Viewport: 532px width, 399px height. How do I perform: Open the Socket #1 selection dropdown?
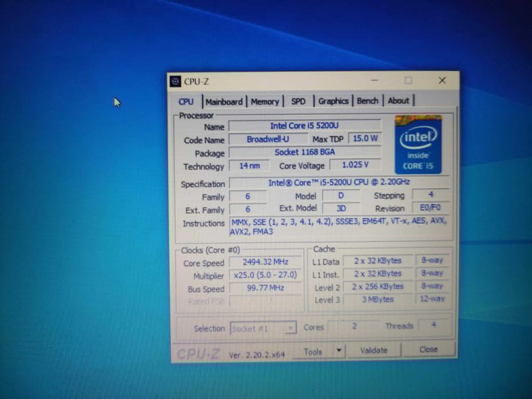(x=263, y=328)
